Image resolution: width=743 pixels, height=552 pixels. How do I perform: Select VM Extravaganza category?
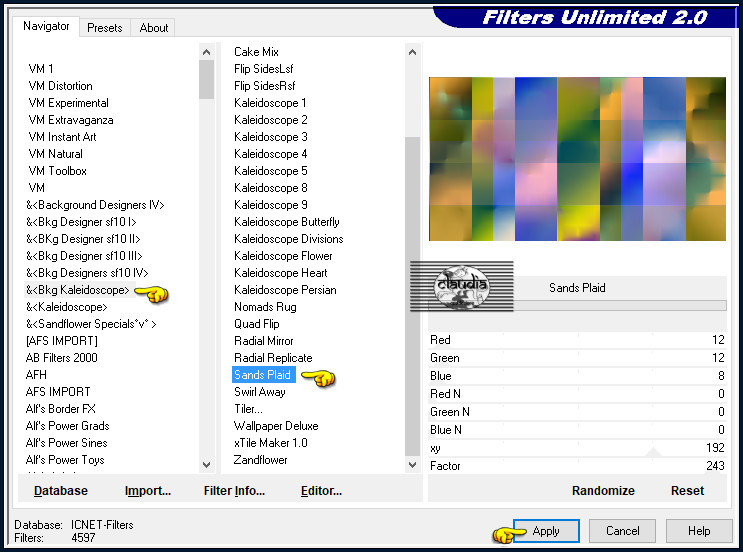(x=71, y=120)
